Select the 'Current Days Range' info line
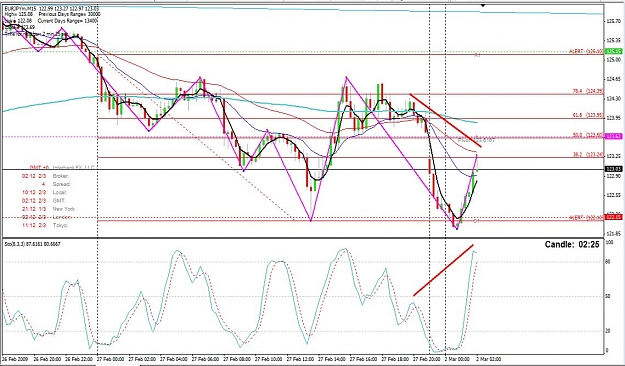 pyautogui.click(x=68, y=20)
